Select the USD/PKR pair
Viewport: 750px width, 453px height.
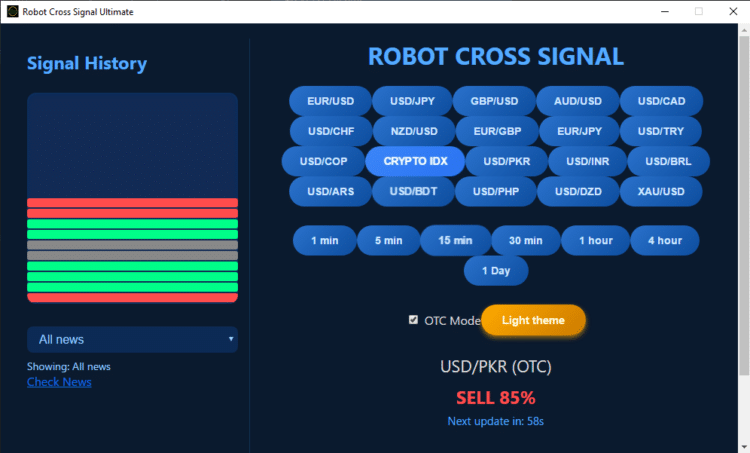[507, 161]
